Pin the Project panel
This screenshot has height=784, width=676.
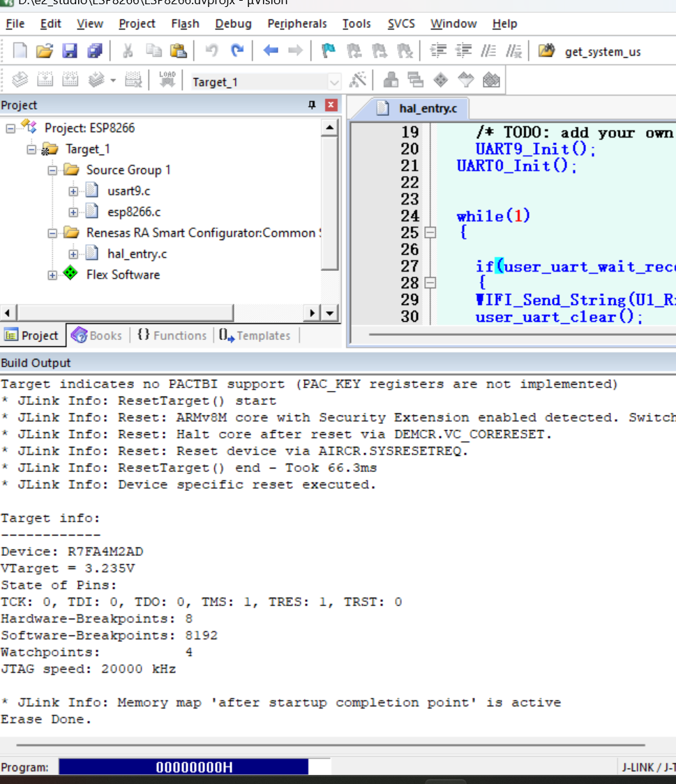click(312, 105)
